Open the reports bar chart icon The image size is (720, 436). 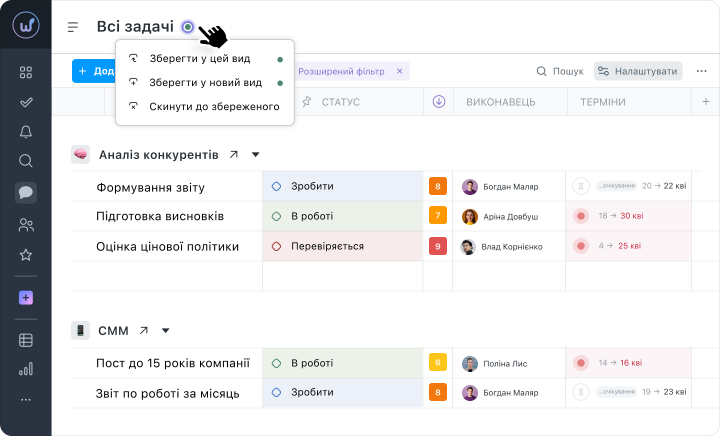pos(26,369)
